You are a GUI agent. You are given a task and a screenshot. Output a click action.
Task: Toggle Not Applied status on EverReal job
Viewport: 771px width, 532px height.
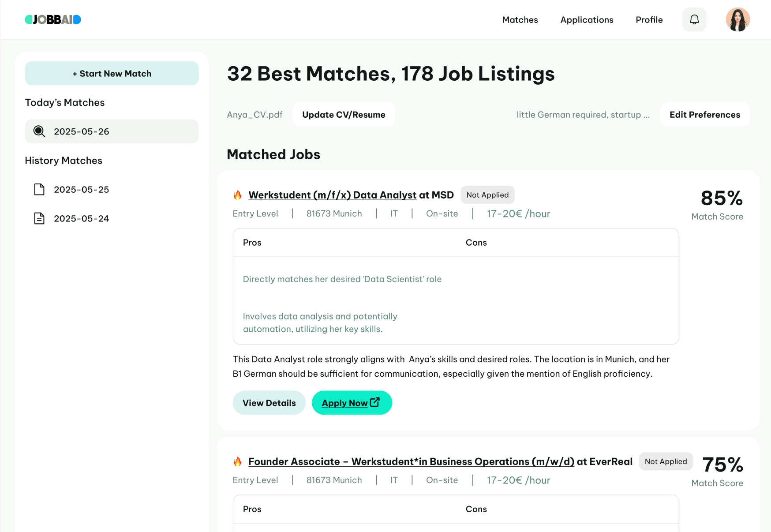(666, 461)
